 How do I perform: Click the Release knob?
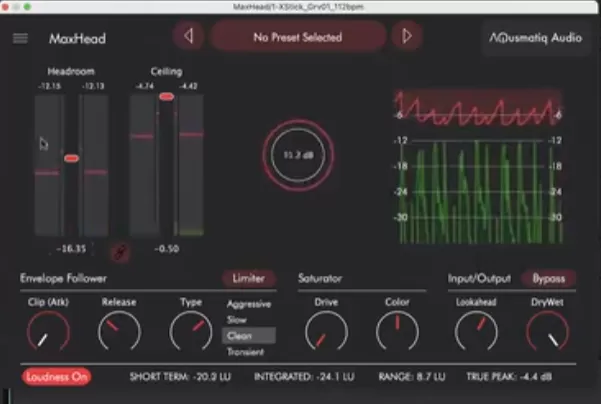pyautogui.click(x=119, y=332)
